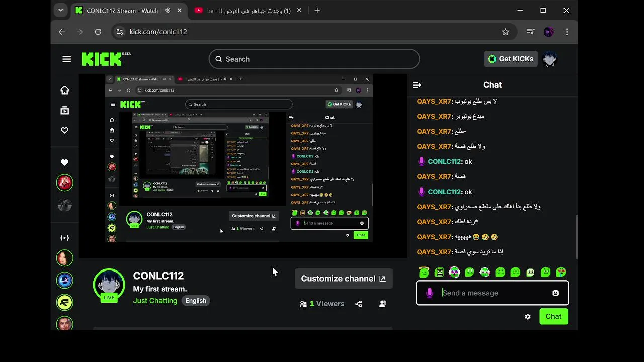Click QAYS_XR7 username on message مبدع يوتيوبر

tap(434, 116)
